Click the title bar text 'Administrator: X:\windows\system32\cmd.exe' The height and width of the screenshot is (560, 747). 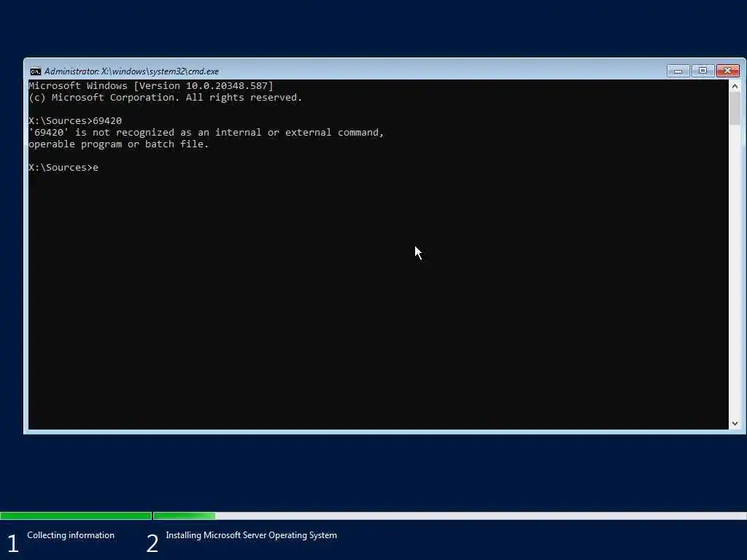tap(131, 71)
